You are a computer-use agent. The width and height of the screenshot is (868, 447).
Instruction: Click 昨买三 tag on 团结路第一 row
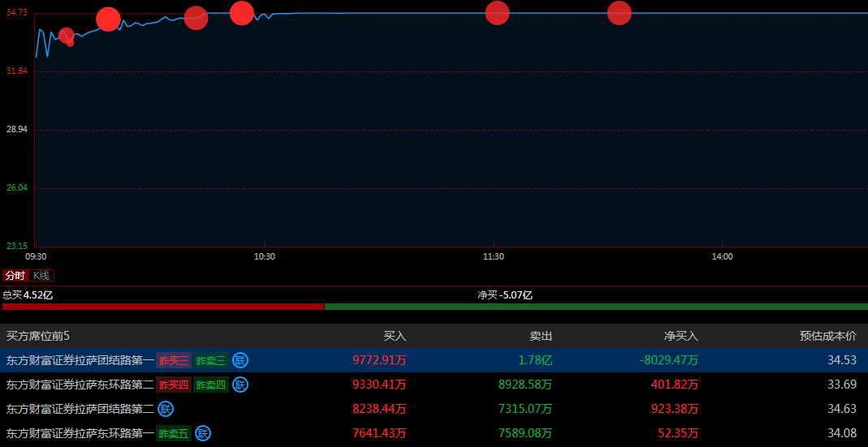click(174, 361)
